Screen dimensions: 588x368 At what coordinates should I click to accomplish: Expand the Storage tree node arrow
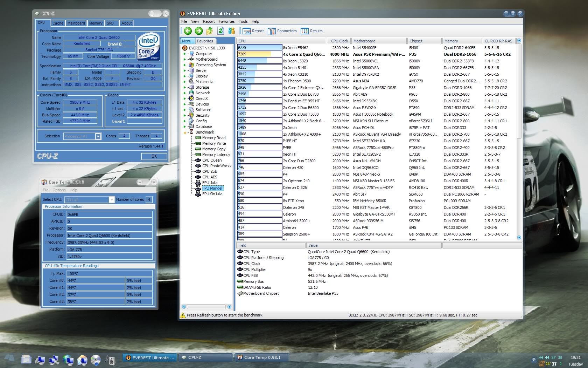pos(185,87)
